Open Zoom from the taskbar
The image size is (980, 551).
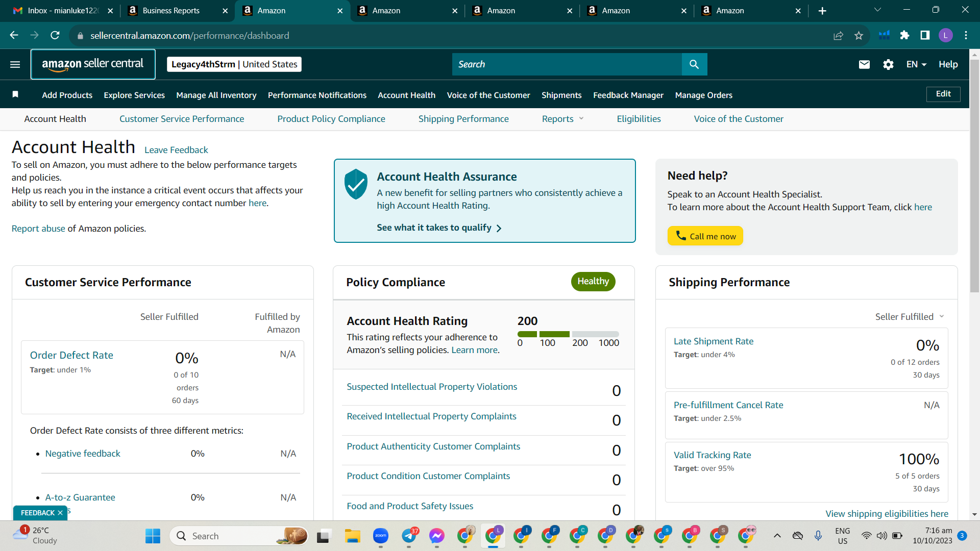[381, 536]
